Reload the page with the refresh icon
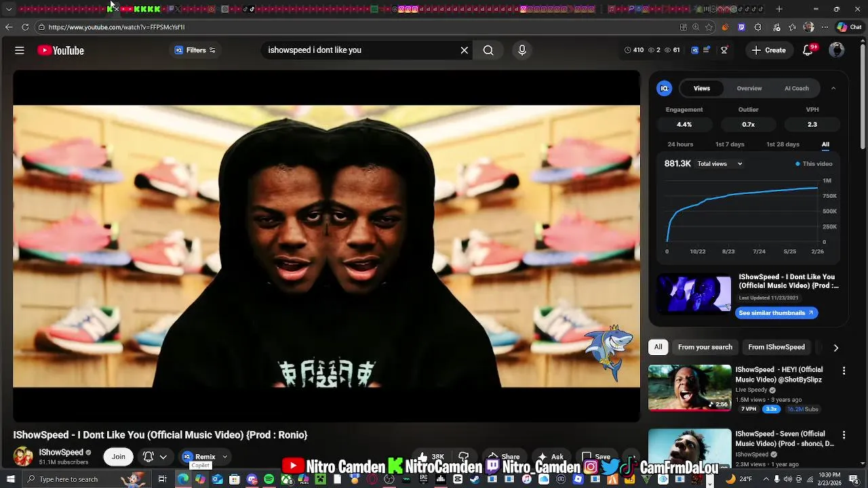Viewport: 868px width, 488px height. (25, 27)
